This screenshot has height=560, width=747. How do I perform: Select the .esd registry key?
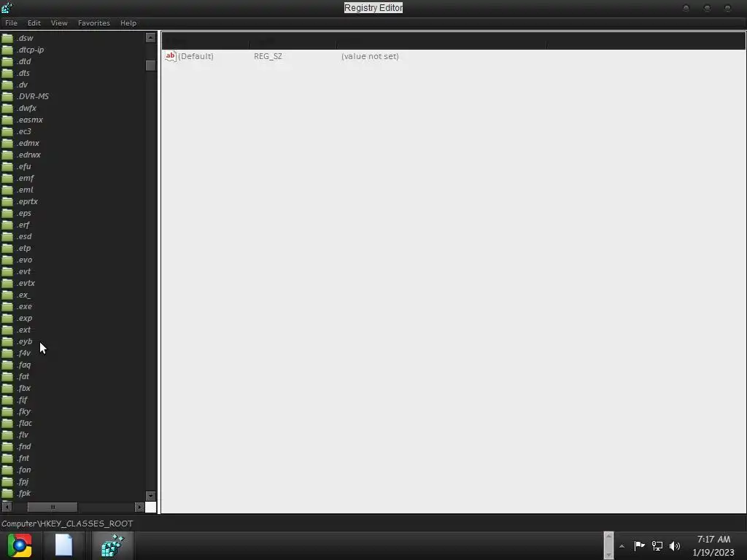click(24, 236)
